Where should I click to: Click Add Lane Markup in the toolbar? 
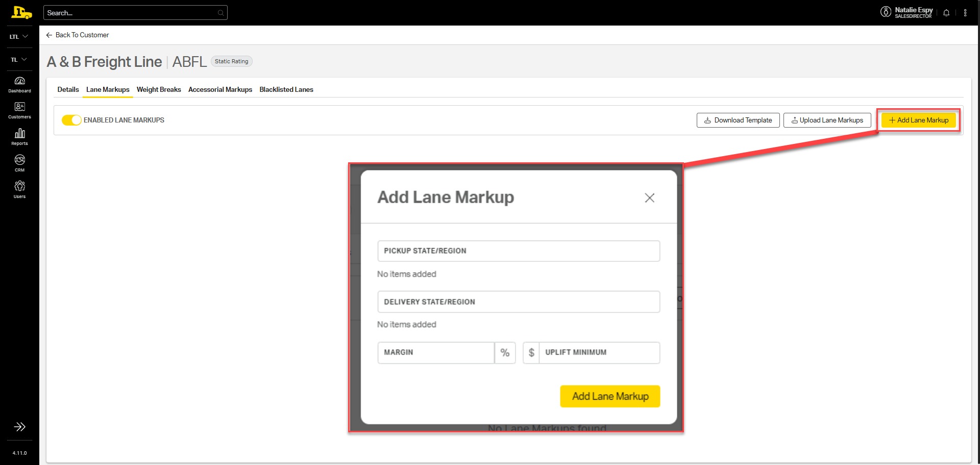click(x=919, y=120)
